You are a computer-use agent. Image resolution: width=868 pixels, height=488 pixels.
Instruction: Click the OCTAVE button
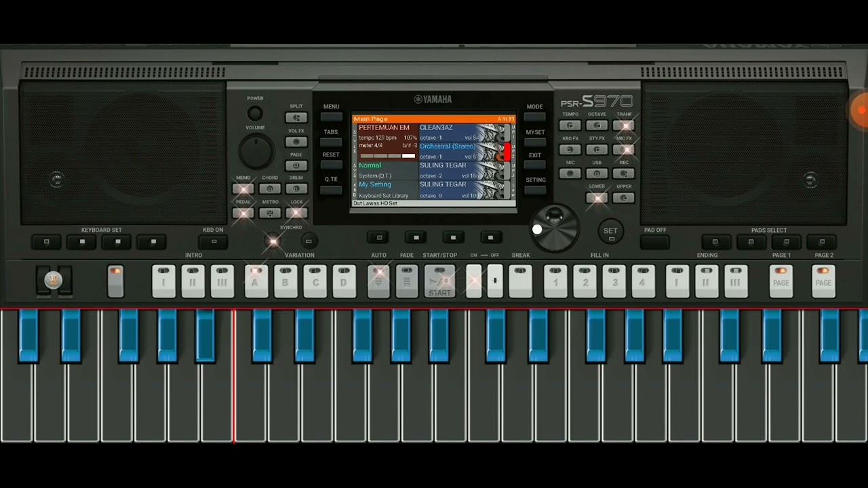coord(597,125)
